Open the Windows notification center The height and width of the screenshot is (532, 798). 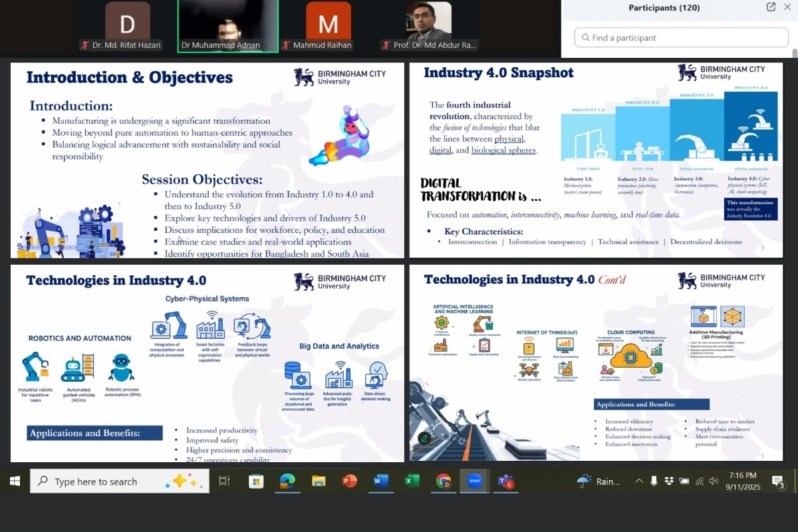point(779,481)
